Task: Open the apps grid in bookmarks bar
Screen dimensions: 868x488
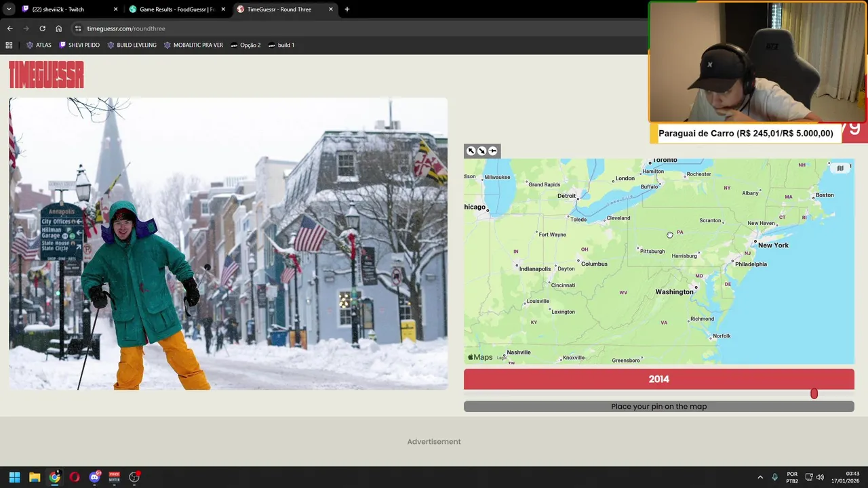Action: click(9, 45)
